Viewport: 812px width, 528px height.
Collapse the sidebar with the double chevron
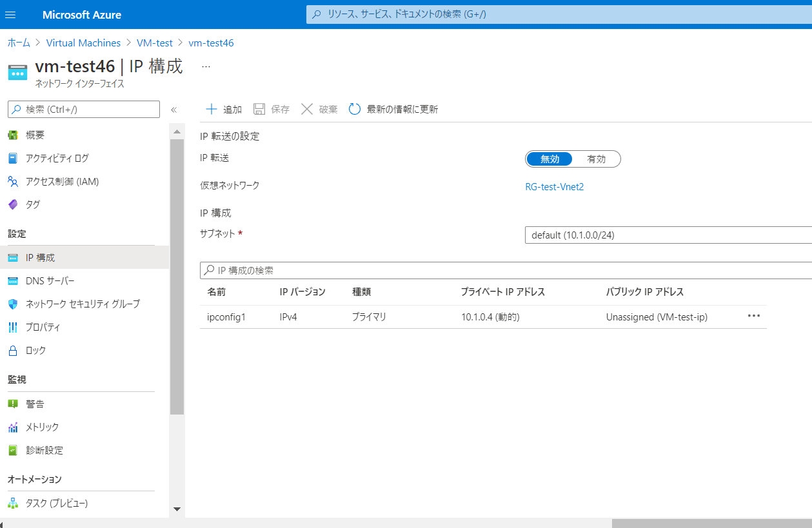pyautogui.click(x=173, y=110)
